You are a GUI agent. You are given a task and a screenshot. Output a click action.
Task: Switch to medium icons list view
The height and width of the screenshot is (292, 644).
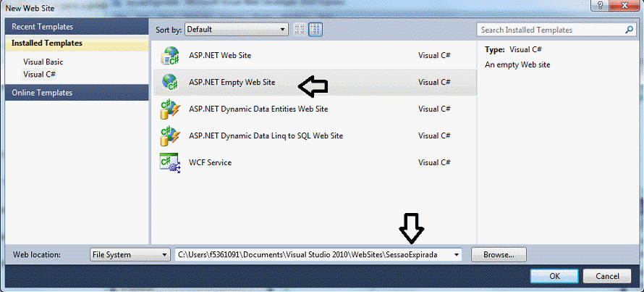point(315,29)
